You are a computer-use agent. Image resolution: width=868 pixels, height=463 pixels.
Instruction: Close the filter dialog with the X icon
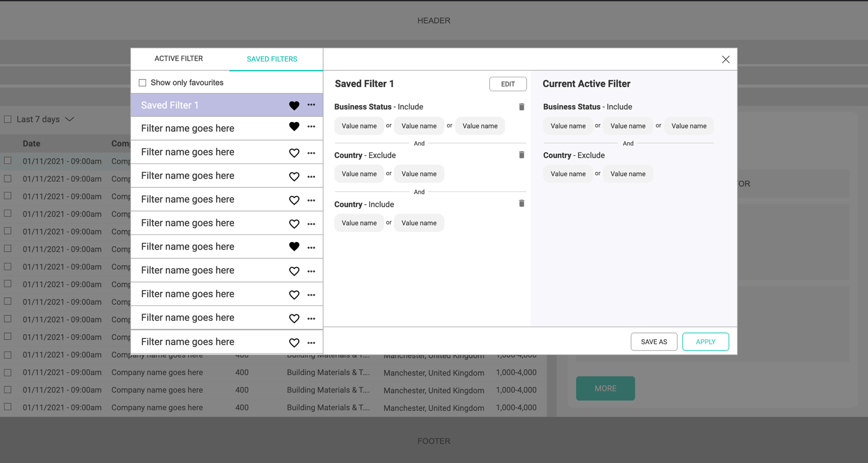click(726, 59)
